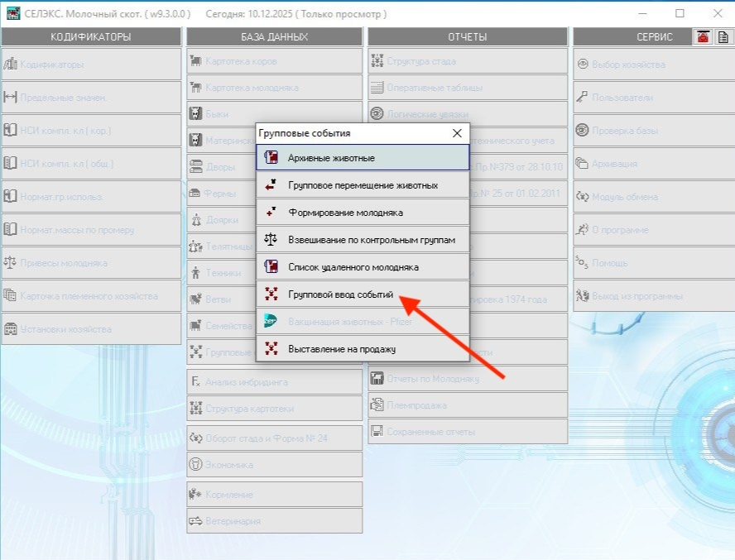This screenshot has width=735, height=560.
Task: Open Карточка племенного хозяйства button
Action: 91,295
